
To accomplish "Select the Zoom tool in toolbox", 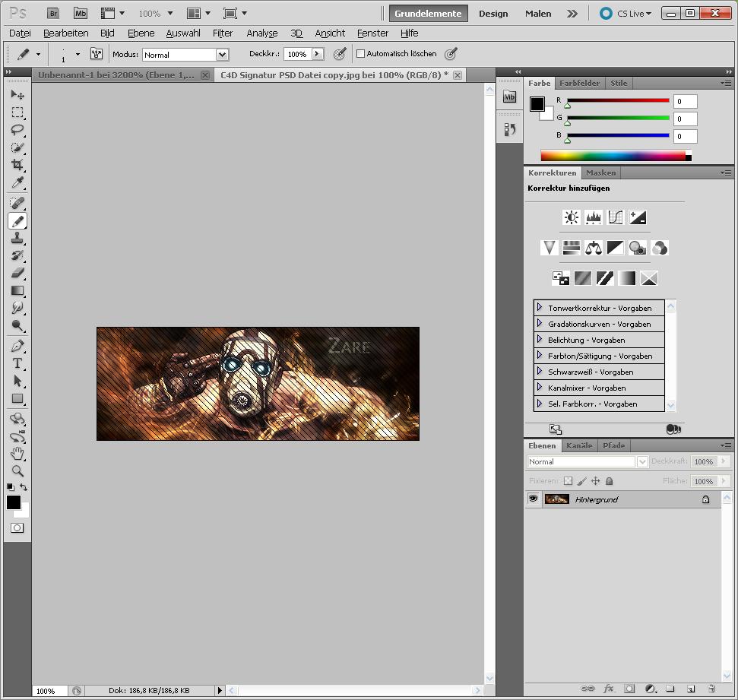I will tap(17, 471).
